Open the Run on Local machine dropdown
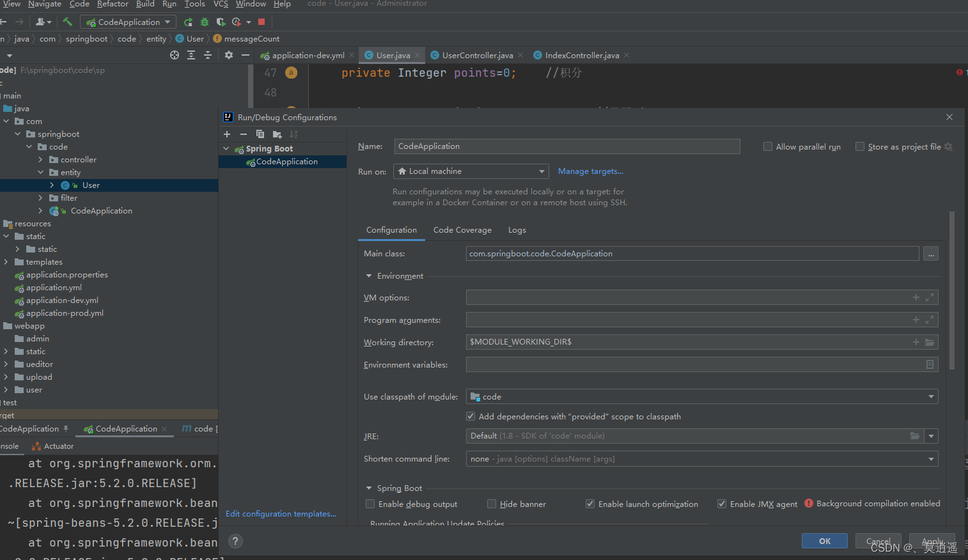Viewport: 968px width, 560px height. point(471,171)
